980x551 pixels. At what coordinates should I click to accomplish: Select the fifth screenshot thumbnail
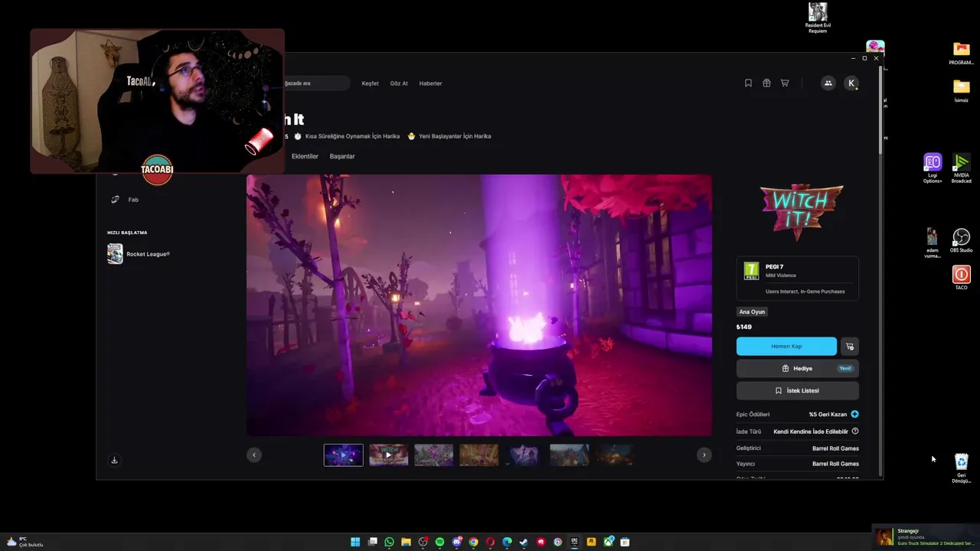tap(524, 455)
